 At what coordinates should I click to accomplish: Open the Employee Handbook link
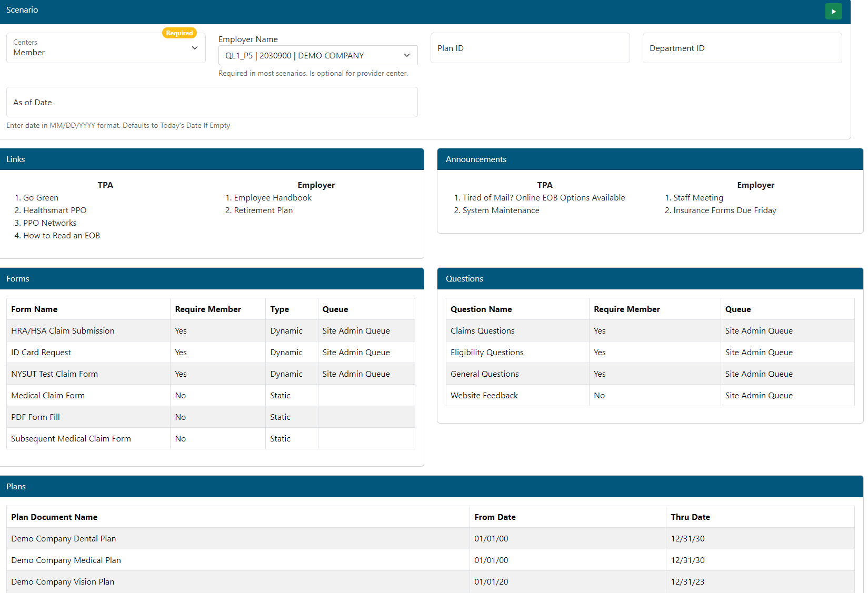tap(273, 198)
